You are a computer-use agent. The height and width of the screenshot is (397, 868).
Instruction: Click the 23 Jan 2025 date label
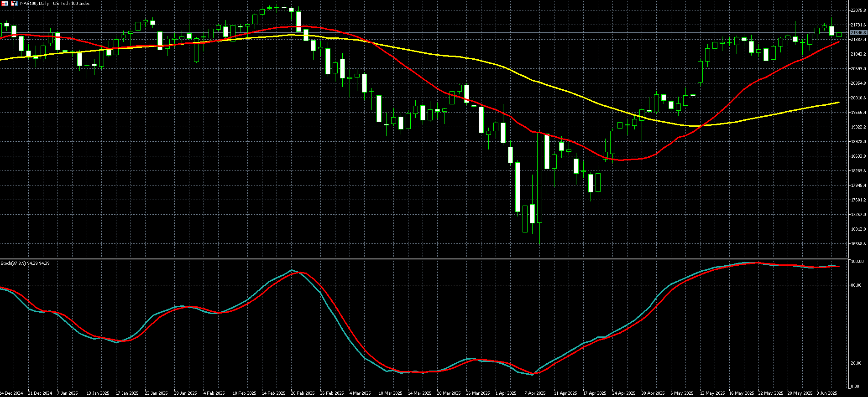coord(157,393)
